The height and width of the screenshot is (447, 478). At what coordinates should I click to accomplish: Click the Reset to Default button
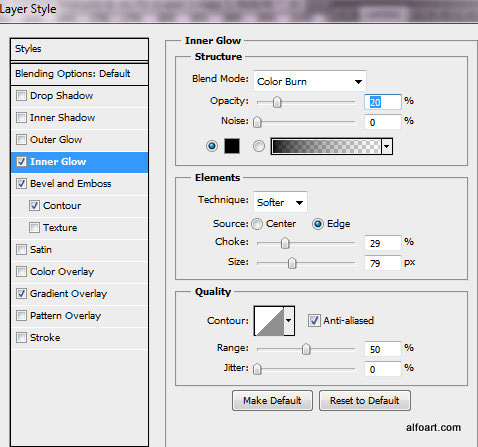(x=365, y=400)
